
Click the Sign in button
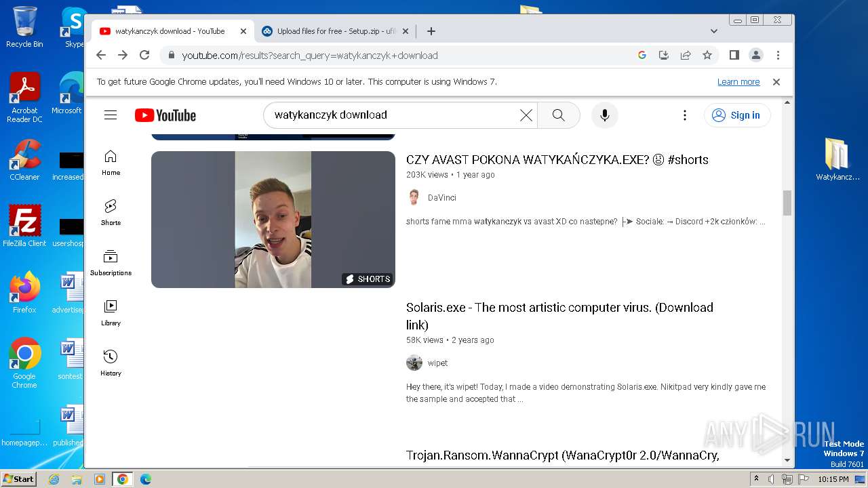[737, 115]
